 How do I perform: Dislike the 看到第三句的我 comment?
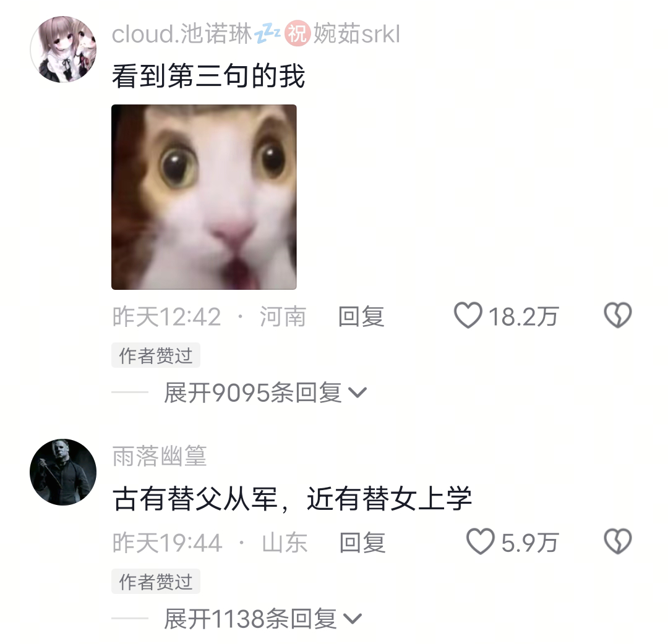(x=617, y=315)
